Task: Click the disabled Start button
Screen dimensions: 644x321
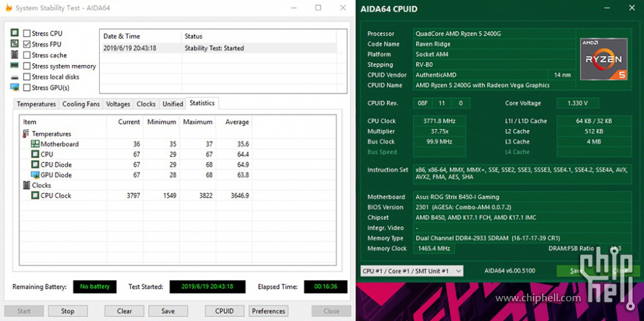Action: tap(24, 311)
